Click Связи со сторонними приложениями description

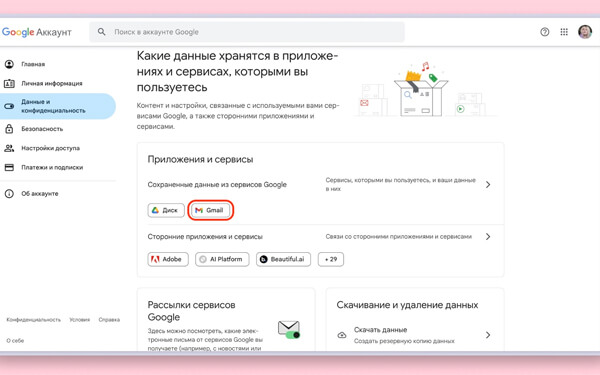tap(398, 236)
